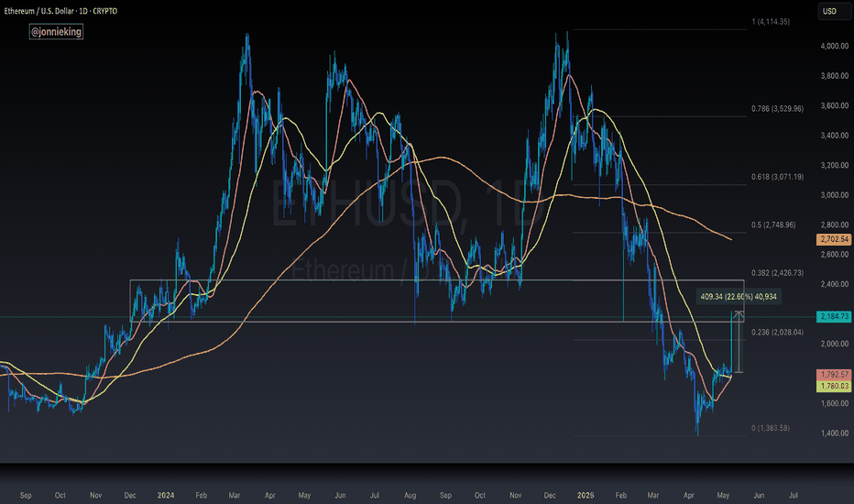
Task: Click the 409.34 (22.60%) price range label
Action: pyautogui.click(x=739, y=296)
